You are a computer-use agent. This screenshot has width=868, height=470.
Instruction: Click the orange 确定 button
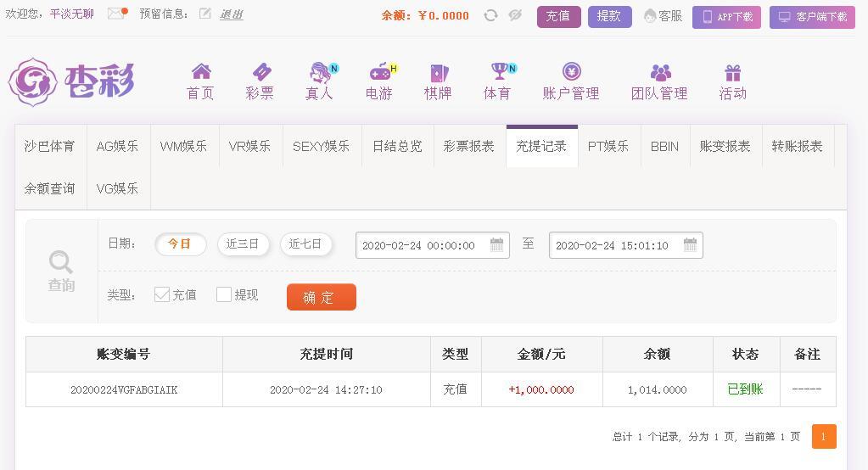321,297
